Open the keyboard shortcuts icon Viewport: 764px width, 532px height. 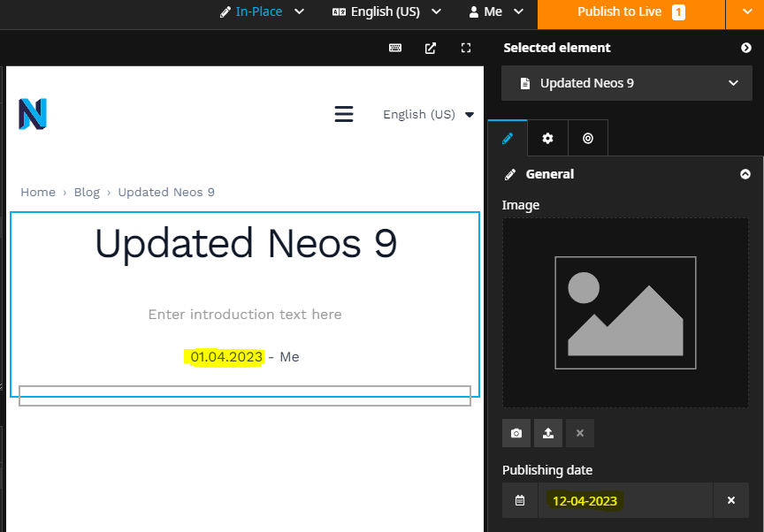tap(394, 48)
